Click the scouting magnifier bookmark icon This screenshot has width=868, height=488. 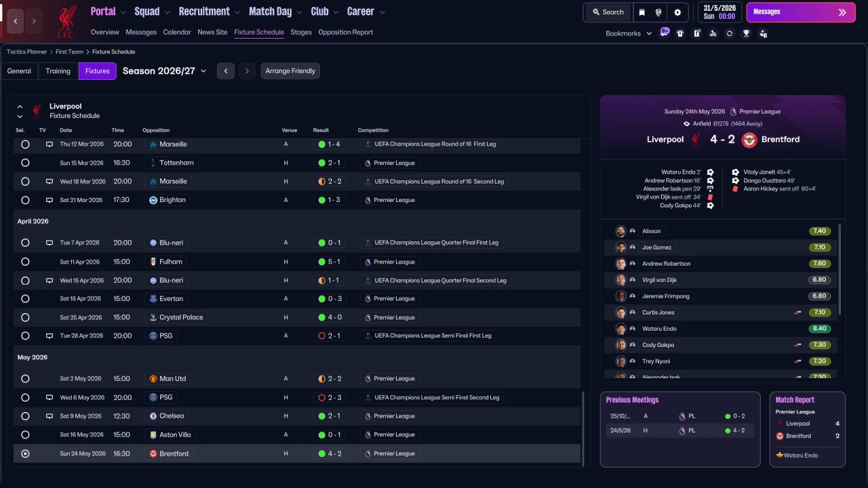point(713,33)
